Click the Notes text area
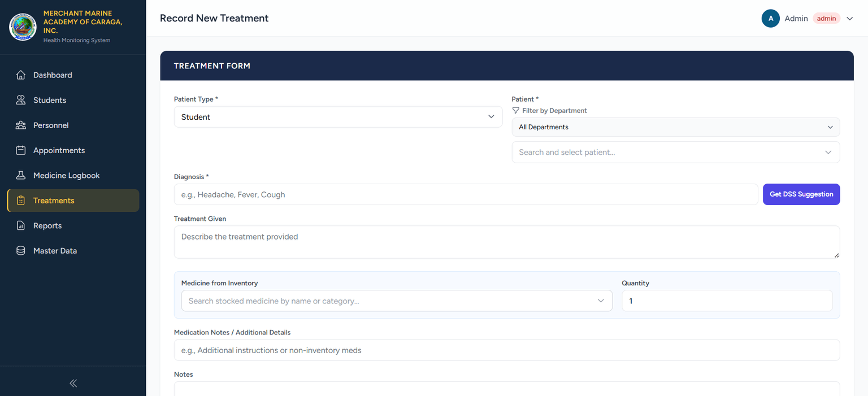This screenshot has height=396, width=868. click(x=507, y=389)
